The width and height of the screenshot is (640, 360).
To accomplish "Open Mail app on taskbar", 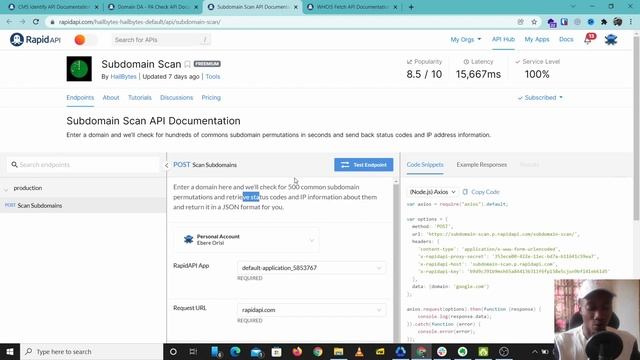I will [256, 351].
